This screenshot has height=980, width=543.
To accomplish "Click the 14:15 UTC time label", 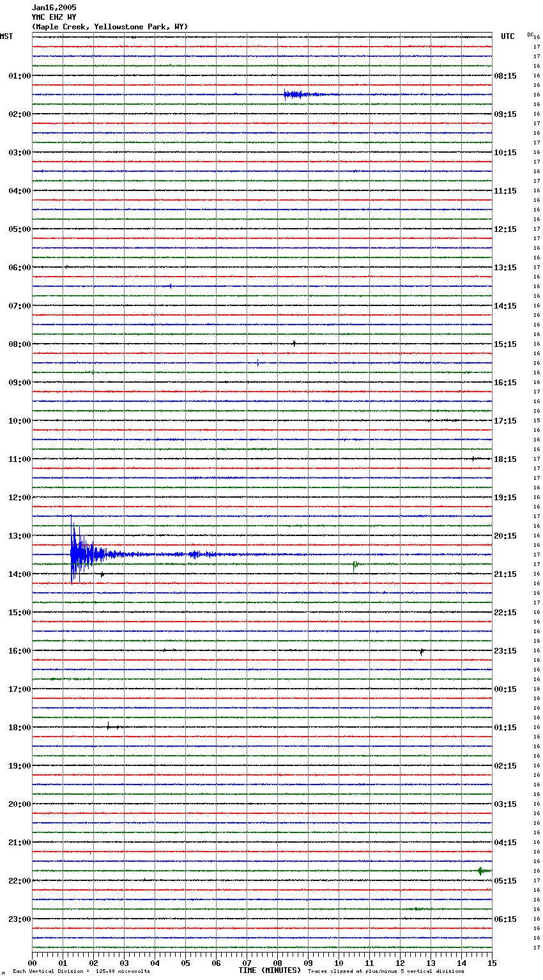I will (x=505, y=306).
